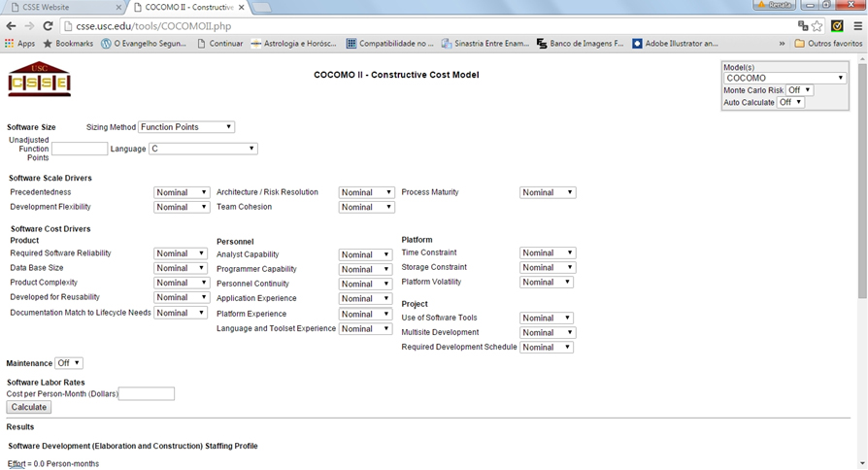Screen dimensions: 868x470
Task: Open the Sizing Method dropdown
Action: tap(186, 127)
